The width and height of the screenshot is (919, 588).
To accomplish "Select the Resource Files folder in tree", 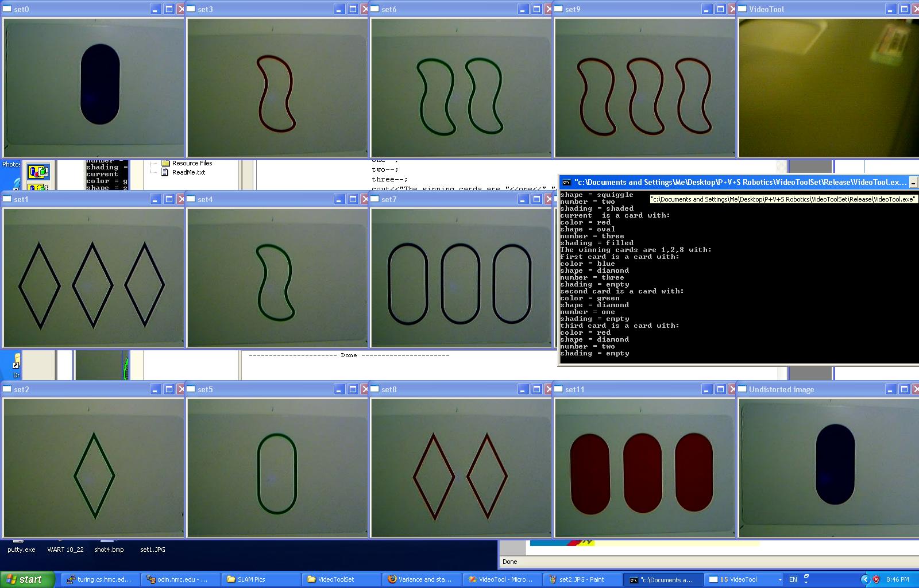I will click(192, 163).
